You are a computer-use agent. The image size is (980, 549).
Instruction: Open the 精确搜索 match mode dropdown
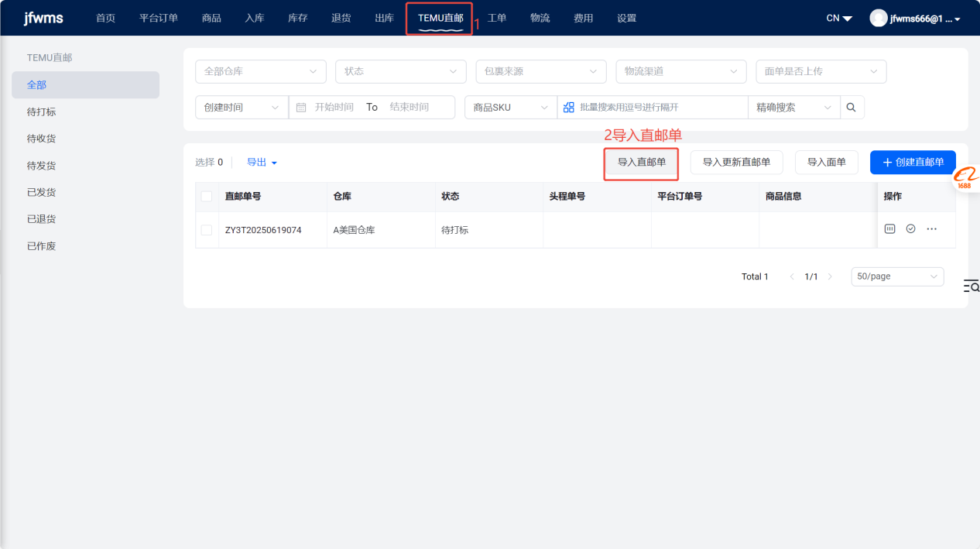coord(794,107)
